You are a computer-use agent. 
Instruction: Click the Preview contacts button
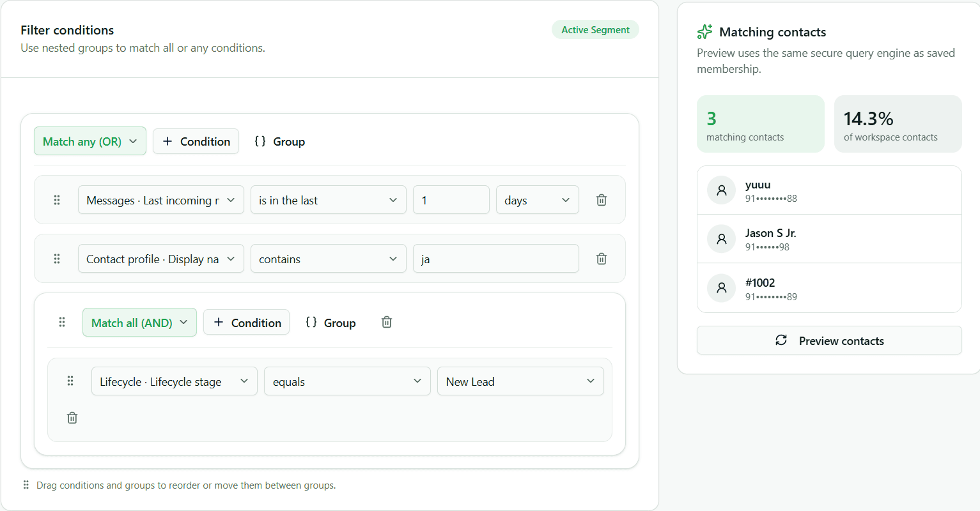click(829, 340)
